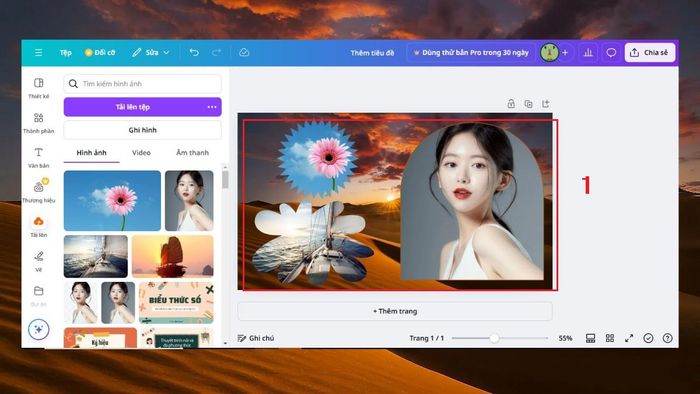Open the Thương hiệu brand panel
The height and width of the screenshot is (394, 700).
39,191
